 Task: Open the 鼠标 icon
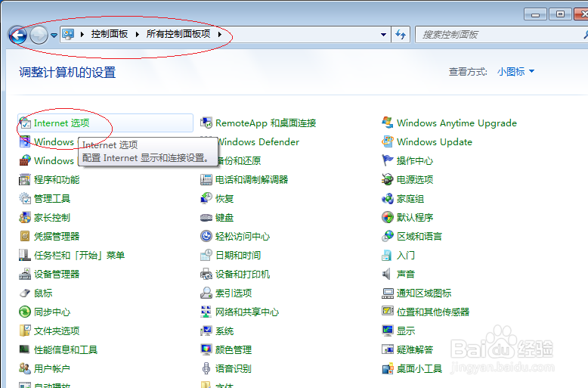click(x=25, y=293)
